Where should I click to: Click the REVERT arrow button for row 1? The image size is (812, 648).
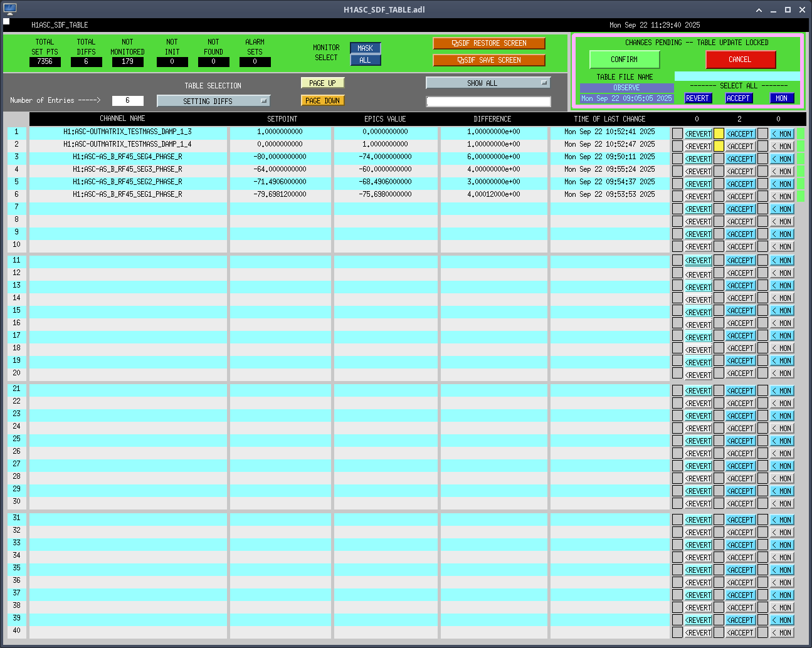coord(698,134)
